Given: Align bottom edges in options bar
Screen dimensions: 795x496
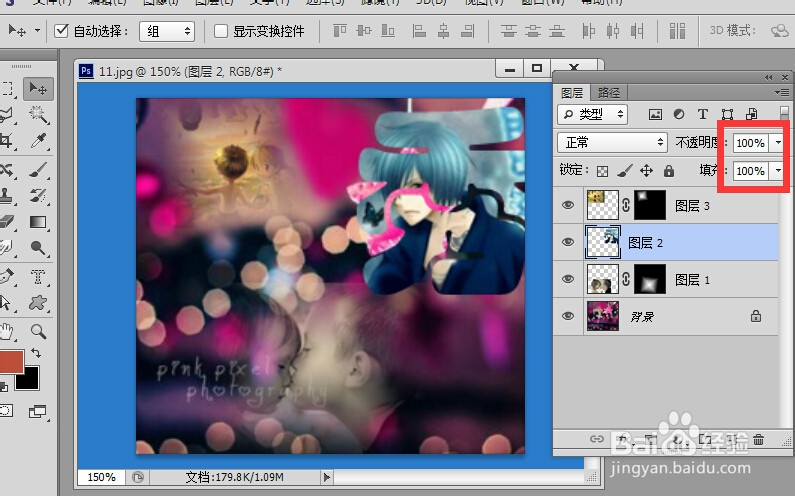Looking at the screenshot, I should (x=388, y=31).
